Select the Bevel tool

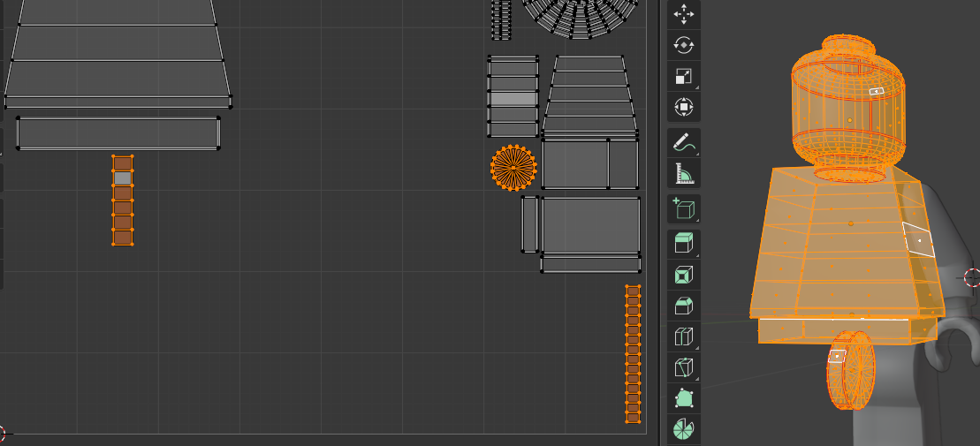[x=684, y=306]
